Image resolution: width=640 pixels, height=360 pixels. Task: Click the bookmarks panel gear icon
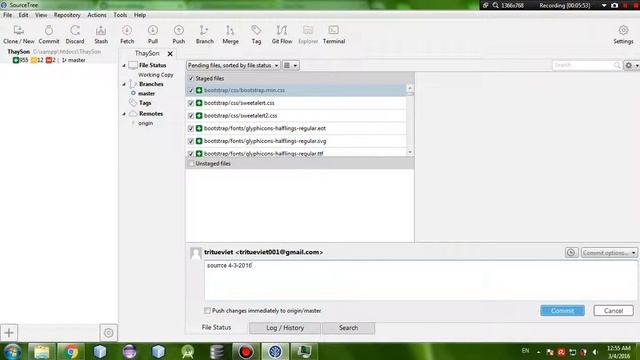coord(109,333)
